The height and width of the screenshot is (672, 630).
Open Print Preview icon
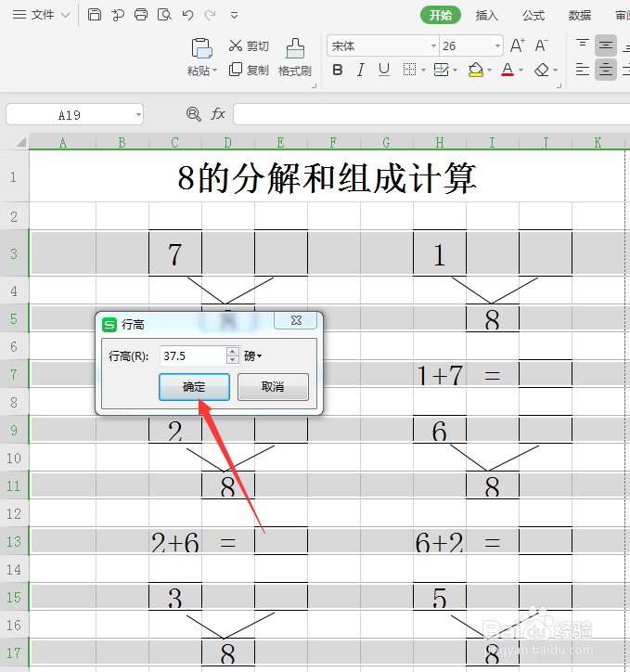click(x=164, y=15)
